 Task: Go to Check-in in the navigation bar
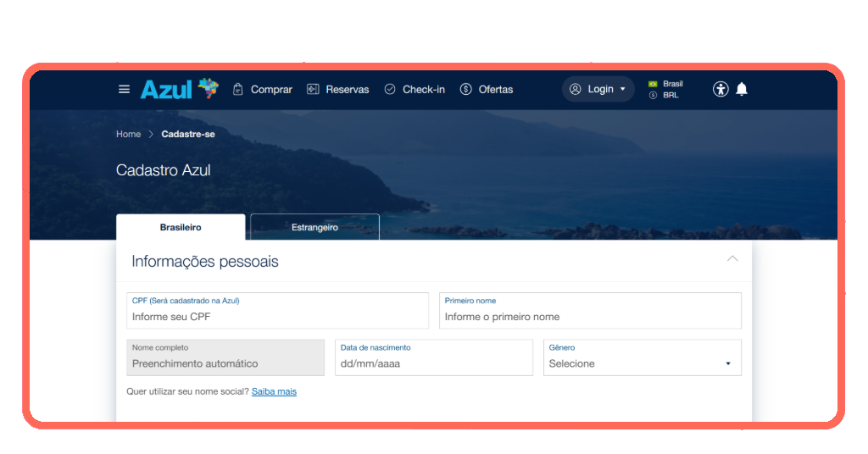tap(415, 90)
